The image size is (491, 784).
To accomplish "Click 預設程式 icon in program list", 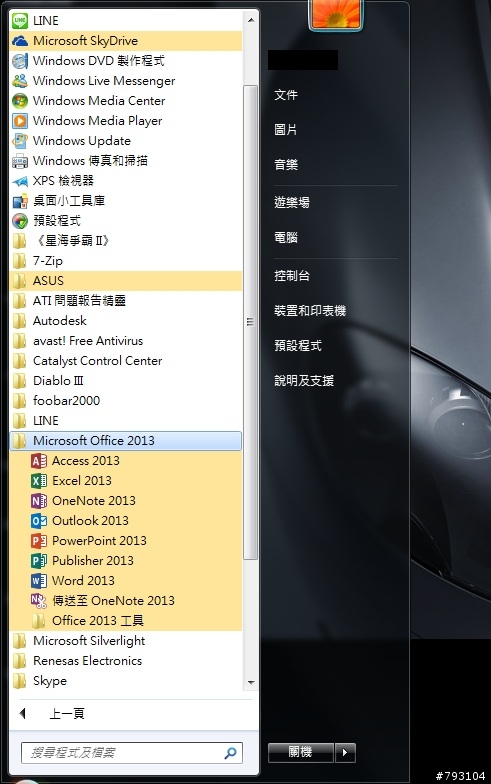I will coord(20,220).
